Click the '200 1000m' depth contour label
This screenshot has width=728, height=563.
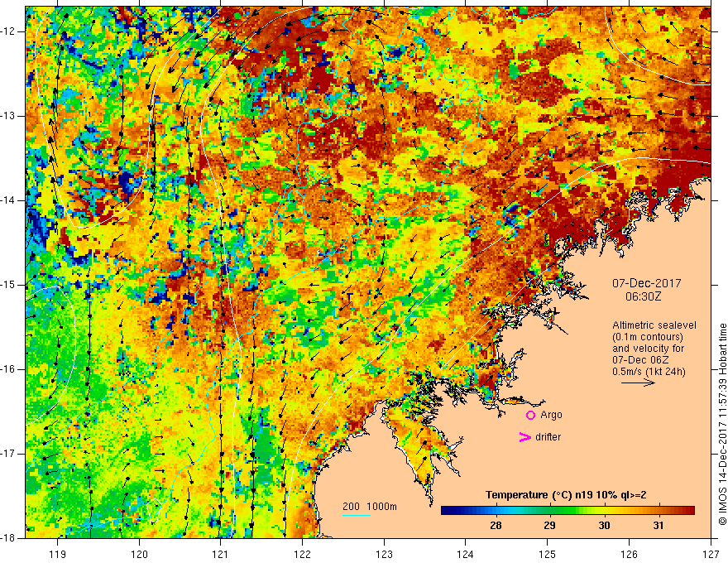tap(370, 507)
